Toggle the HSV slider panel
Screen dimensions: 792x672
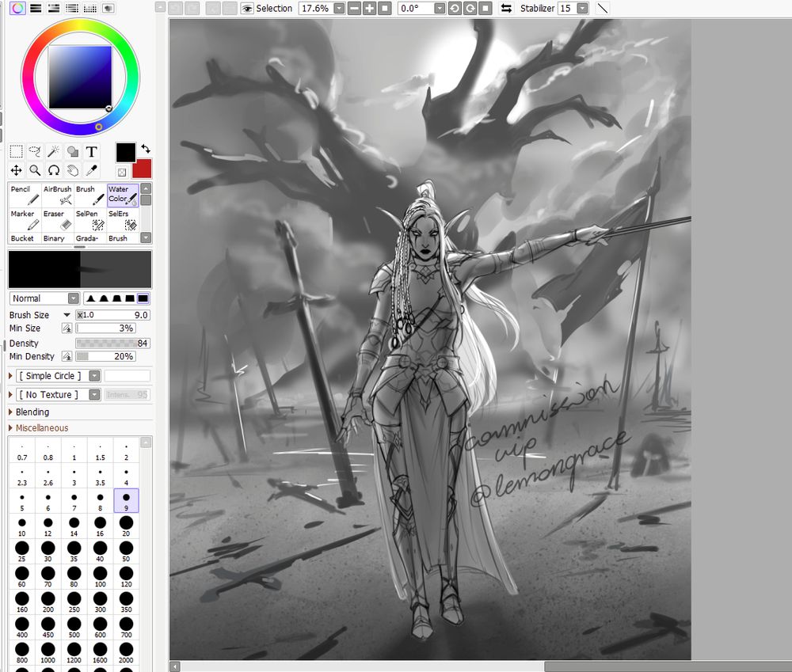[54, 8]
